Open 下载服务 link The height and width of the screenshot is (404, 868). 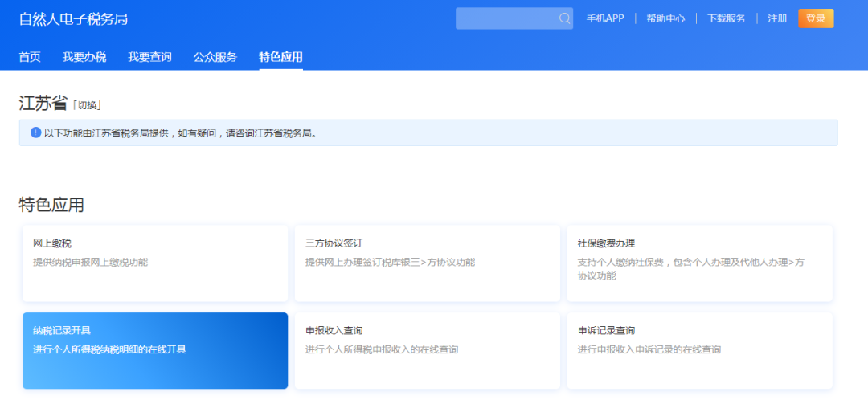click(727, 18)
